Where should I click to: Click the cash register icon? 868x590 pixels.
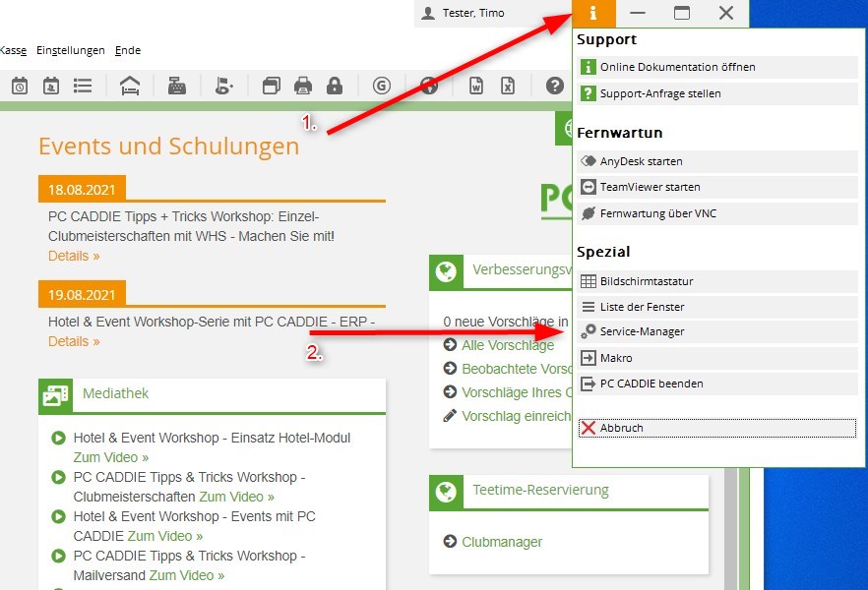(x=177, y=86)
